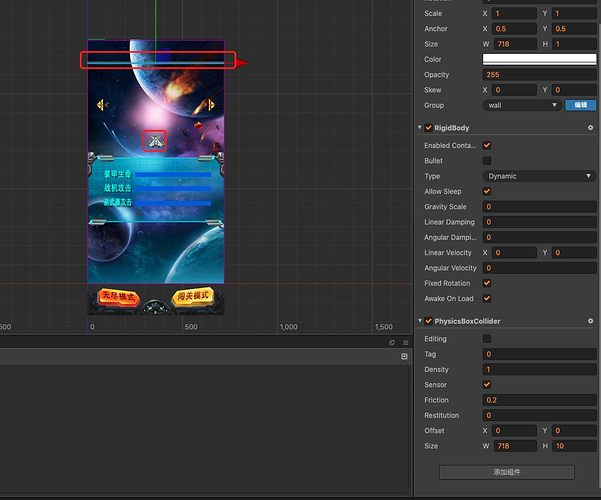Disable the PhysicsBoxCollider component checkbox
The width and height of the screenshot is (601, 500).
coord(429,321)
